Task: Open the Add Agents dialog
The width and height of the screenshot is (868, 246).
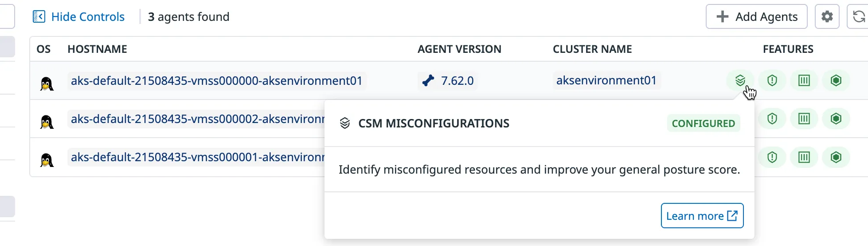Action: point(756,17)
